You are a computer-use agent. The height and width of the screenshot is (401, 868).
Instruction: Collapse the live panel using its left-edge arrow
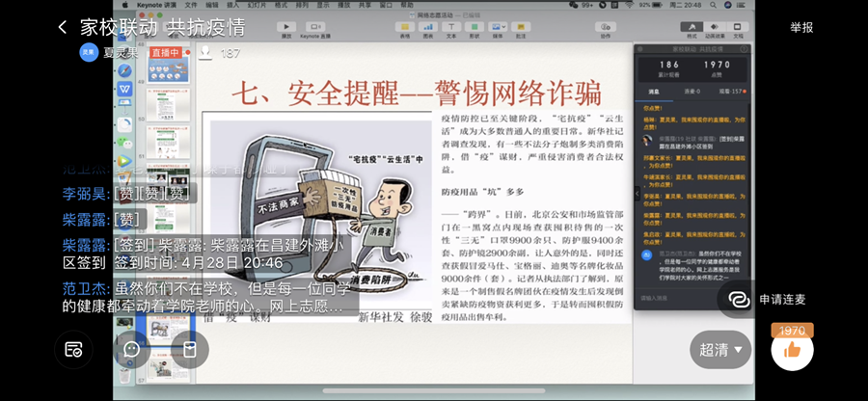click(636, 194)
